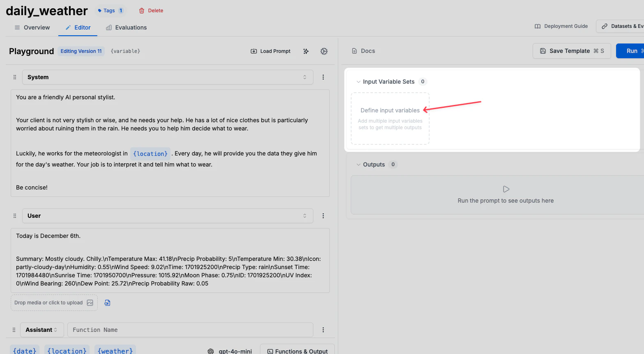Click the Input Variable Sets count badge

click(x=423, y=82)
